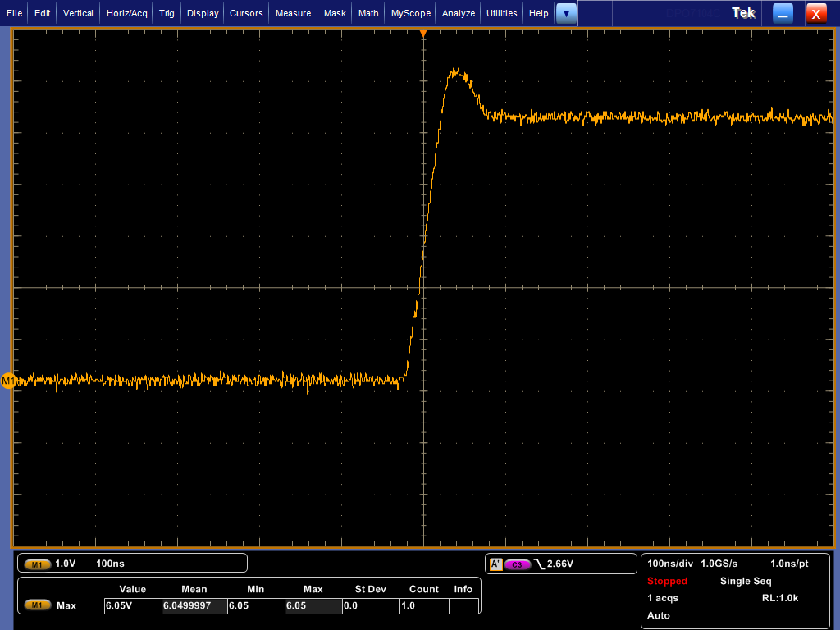Screen dimensions: 840x630
Task: Click the Tek logo
Action: click(743, 13)
